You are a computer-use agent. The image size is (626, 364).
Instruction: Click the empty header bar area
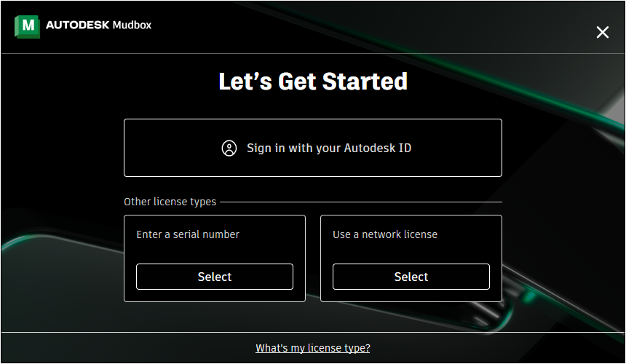click(360, 26)
